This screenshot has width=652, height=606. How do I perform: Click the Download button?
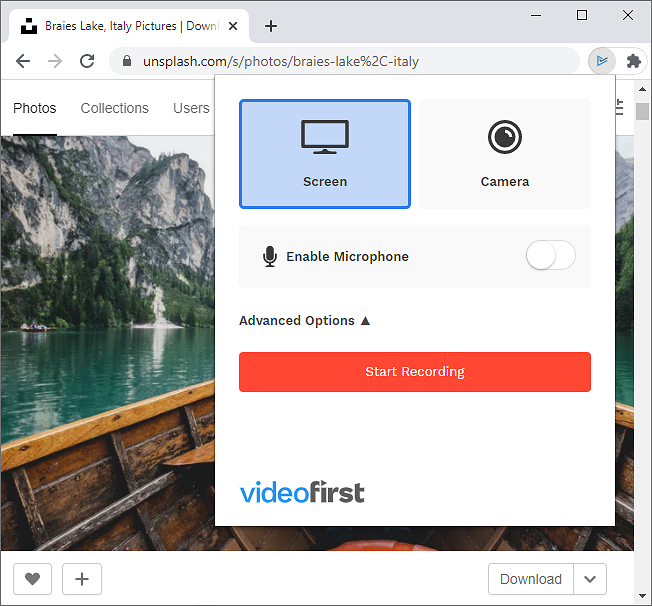point(530,579)
